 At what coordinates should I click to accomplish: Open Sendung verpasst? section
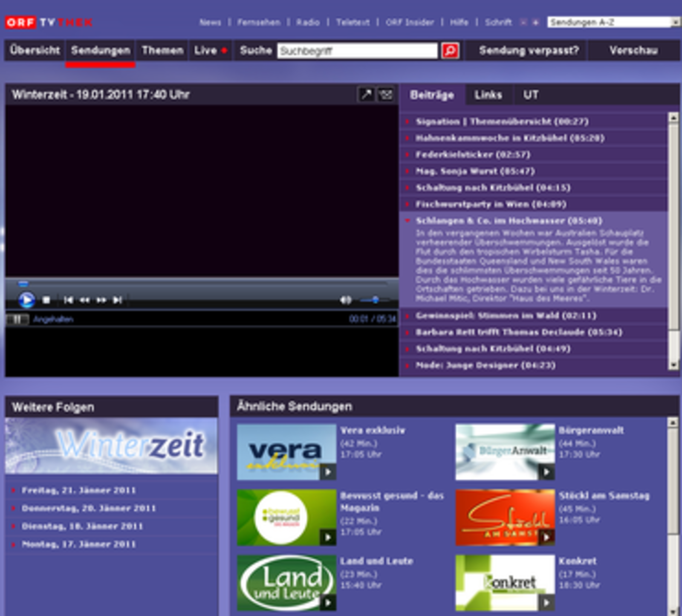pos(529,50)
